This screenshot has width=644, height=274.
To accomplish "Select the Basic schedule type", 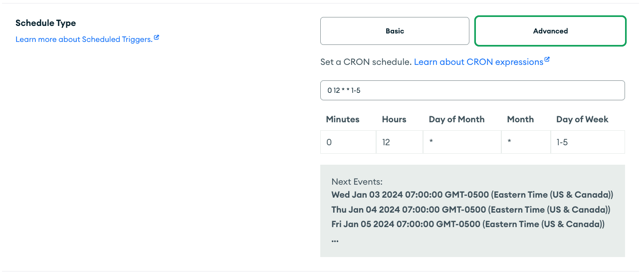I will 395,31.
